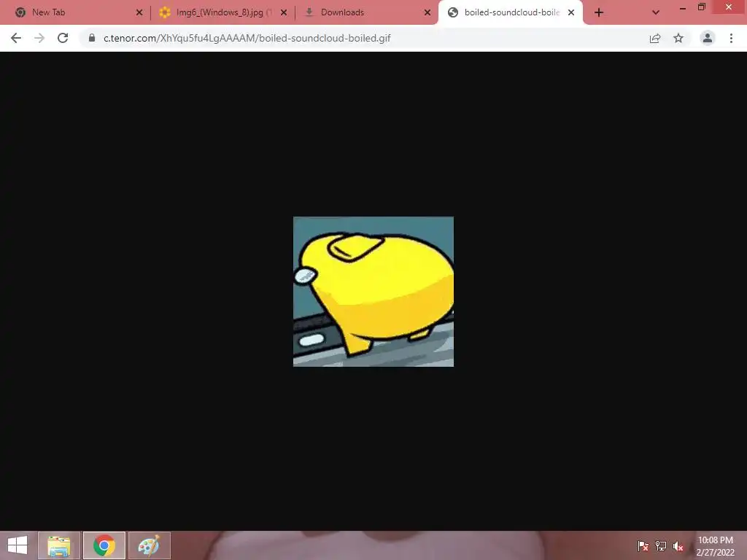Close the Downloads tab
The height and width of the screenshot is (560, 747).
point(427,12)
